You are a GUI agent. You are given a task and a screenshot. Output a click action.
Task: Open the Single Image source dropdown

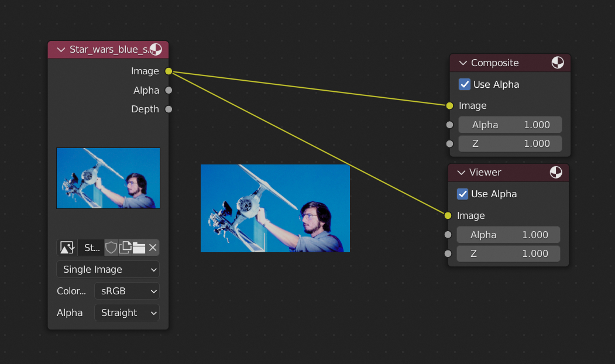coord(108,269)
